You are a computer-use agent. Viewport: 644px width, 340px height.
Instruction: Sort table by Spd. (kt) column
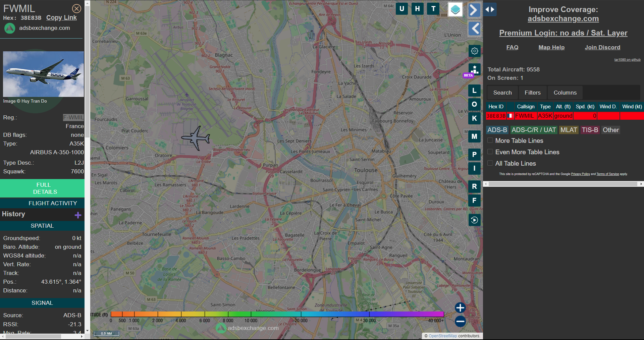[x=585, y=107]
